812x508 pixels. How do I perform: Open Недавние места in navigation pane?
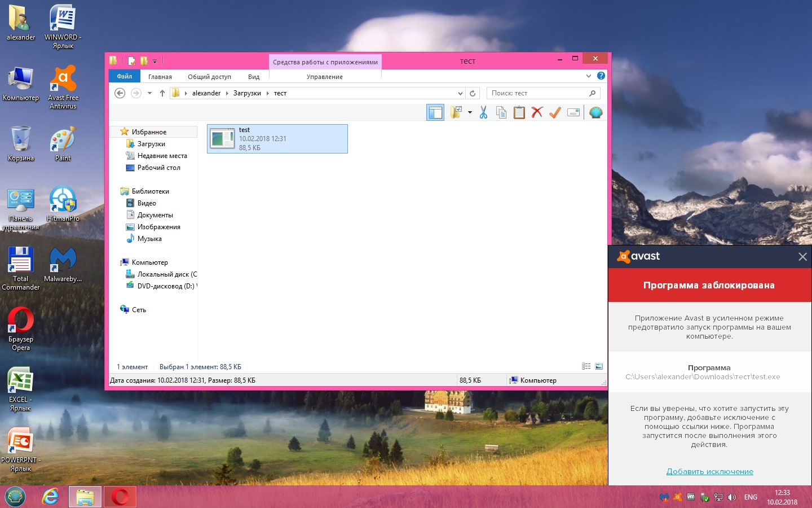point(162,156)
